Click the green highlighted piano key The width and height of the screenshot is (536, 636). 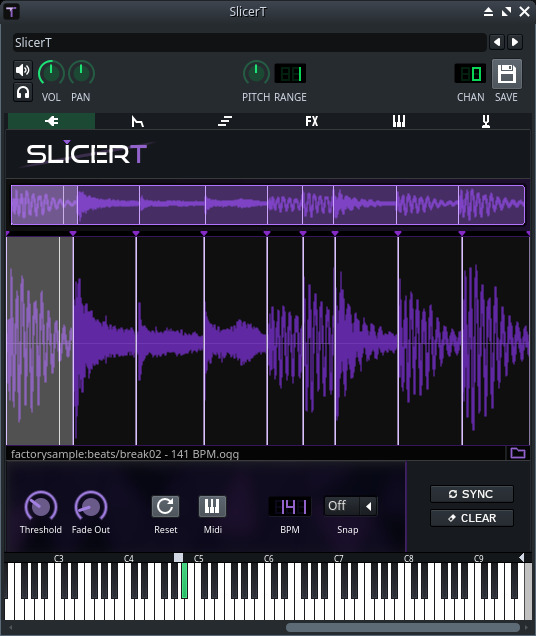[x=184, y=580]
